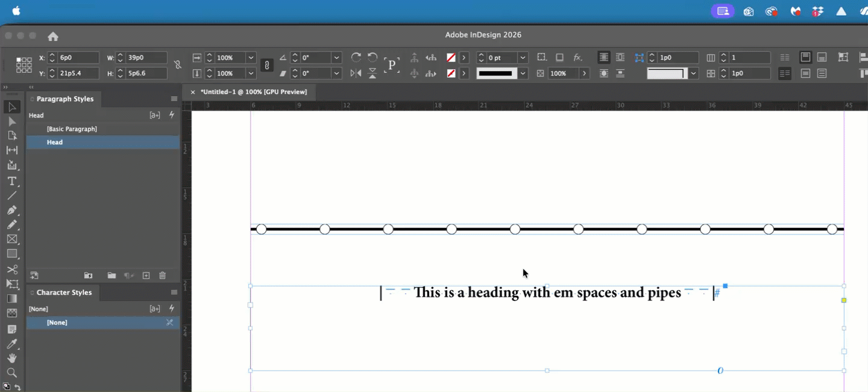868x392 pixels.
Task: Click the Home icon in title bar
Action: tap(53, 36)
